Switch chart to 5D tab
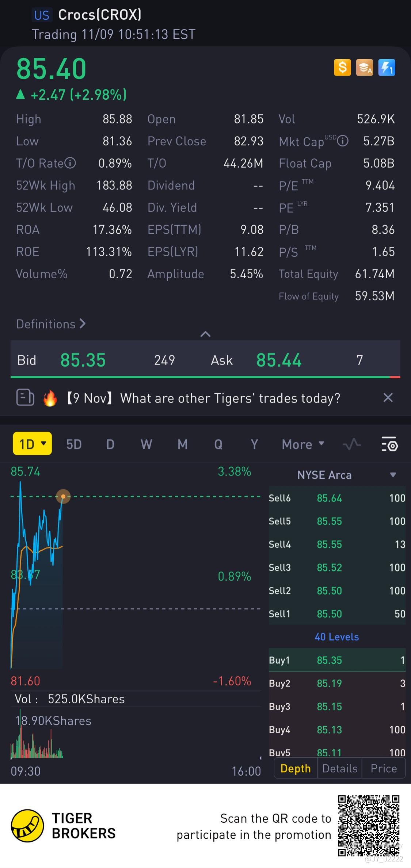 [x=74, y=444]
